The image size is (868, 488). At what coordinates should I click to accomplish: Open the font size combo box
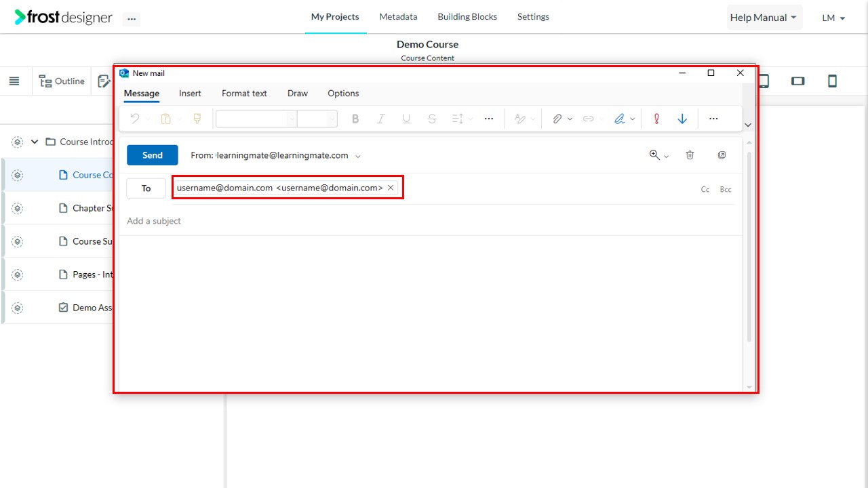[x=317, y=119]
